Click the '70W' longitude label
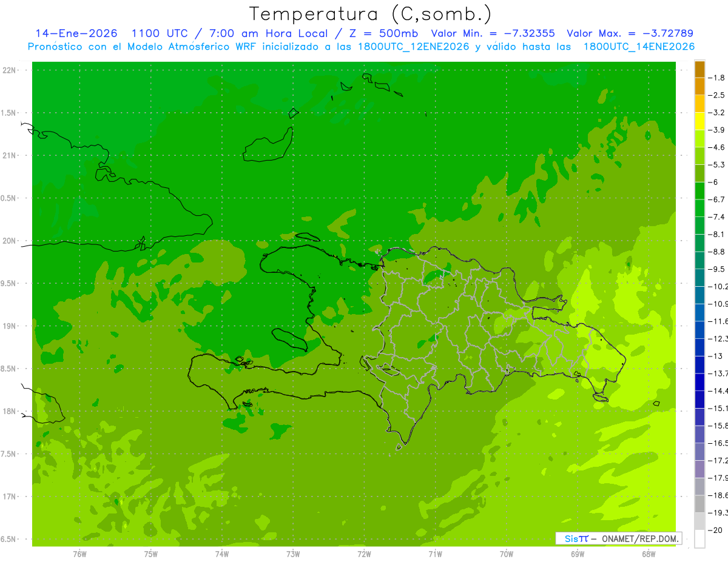Screen dimensions: 728x562 point(507,554)
